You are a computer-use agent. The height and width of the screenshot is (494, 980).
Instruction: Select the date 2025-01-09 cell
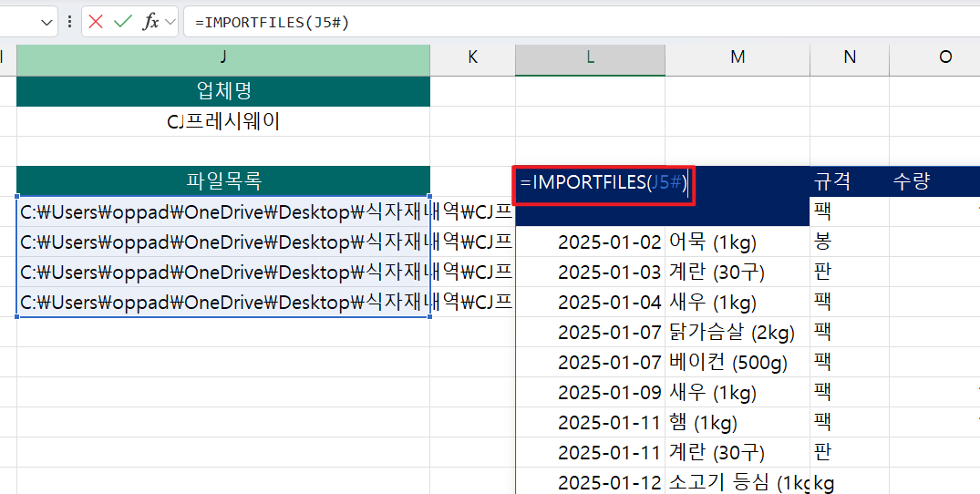[x=590, y=392]
